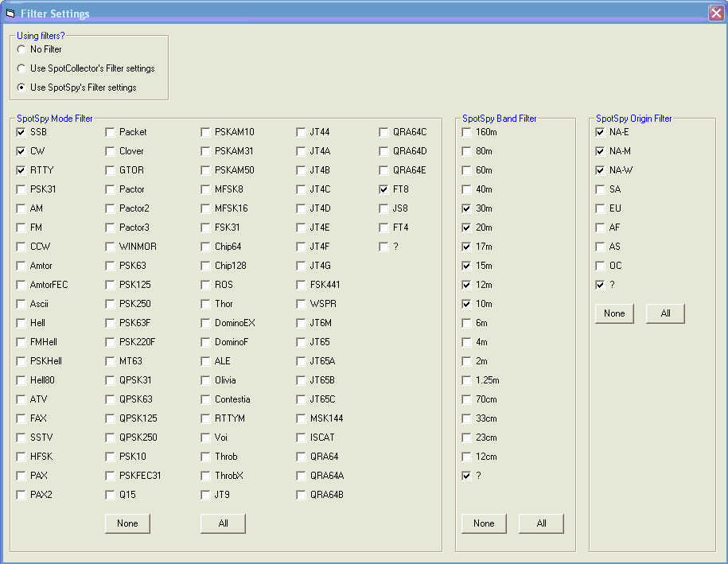Enable the AS origin checkbox
This screenshot has width=728, height=564.
(x=601, y=247)
